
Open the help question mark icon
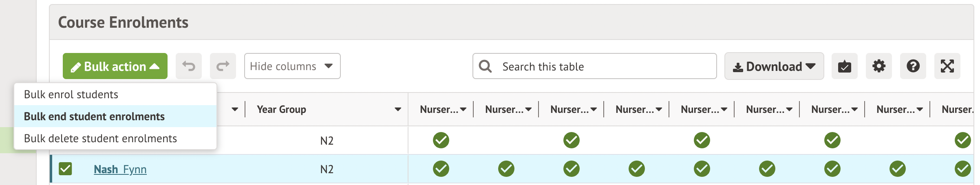[913, 66]
